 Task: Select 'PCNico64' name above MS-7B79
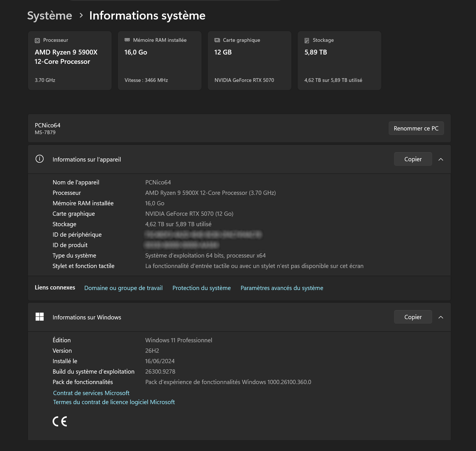coord(47,125)
